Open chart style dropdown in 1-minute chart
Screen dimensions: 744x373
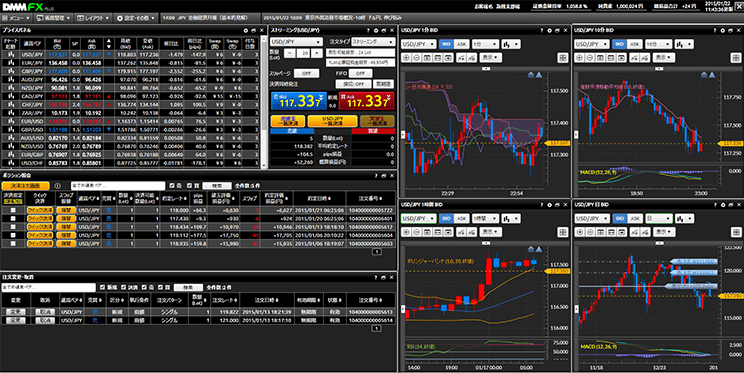(511, 44)
